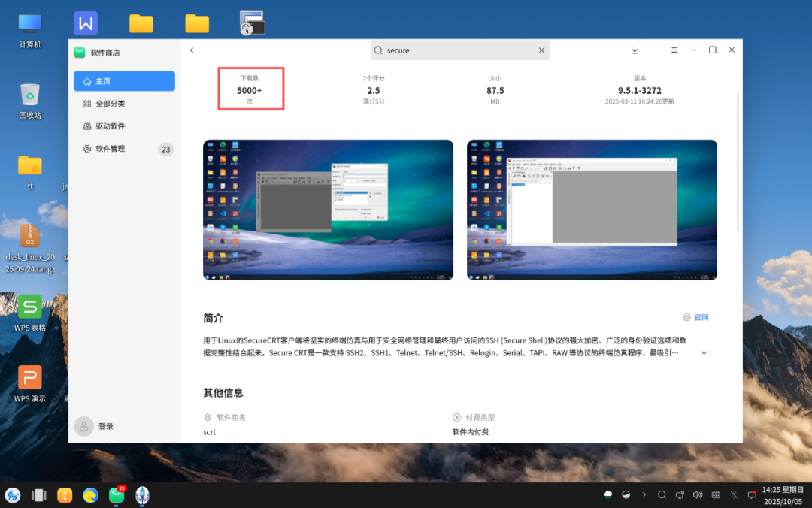Open the downloads manager icon

point(635,50)
